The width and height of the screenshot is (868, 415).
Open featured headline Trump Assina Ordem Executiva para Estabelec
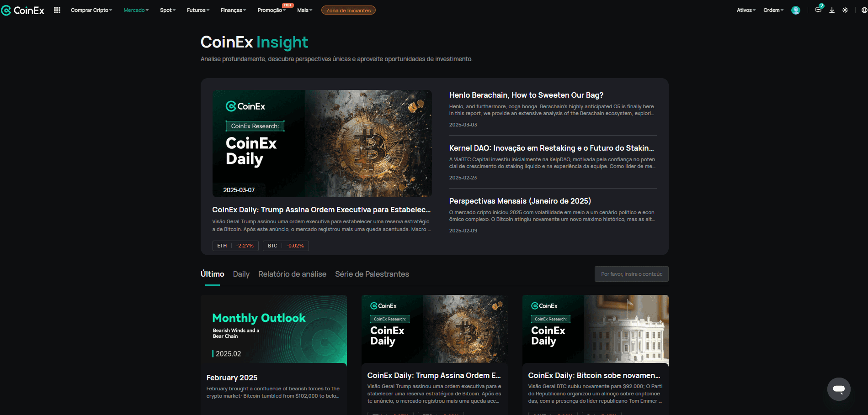point(321,210)
